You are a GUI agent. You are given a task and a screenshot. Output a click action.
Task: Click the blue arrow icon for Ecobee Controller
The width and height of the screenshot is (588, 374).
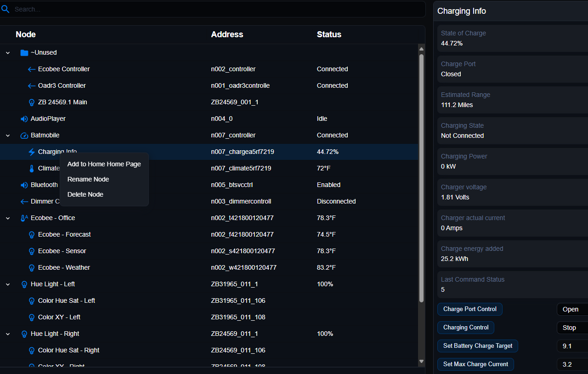pos(31,69)
